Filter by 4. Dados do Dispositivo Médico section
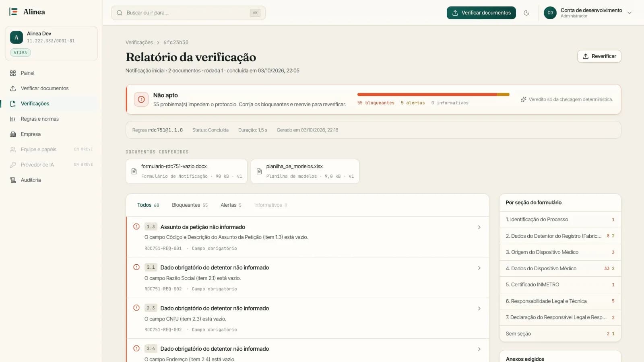This screenshot has width=644, height=362. pyautogui.click(x=560, y=269)
